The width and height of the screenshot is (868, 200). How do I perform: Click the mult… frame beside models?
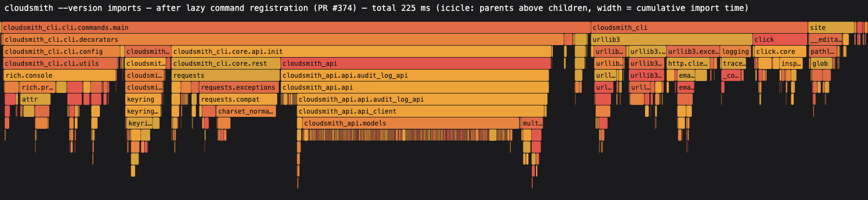coord(532,123)
